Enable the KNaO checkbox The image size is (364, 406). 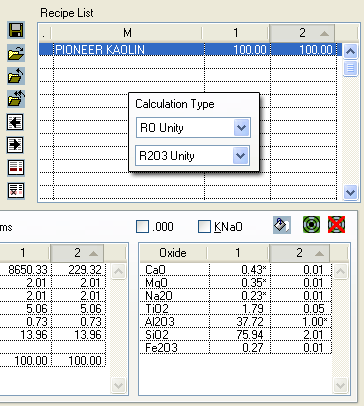[204, 227]
